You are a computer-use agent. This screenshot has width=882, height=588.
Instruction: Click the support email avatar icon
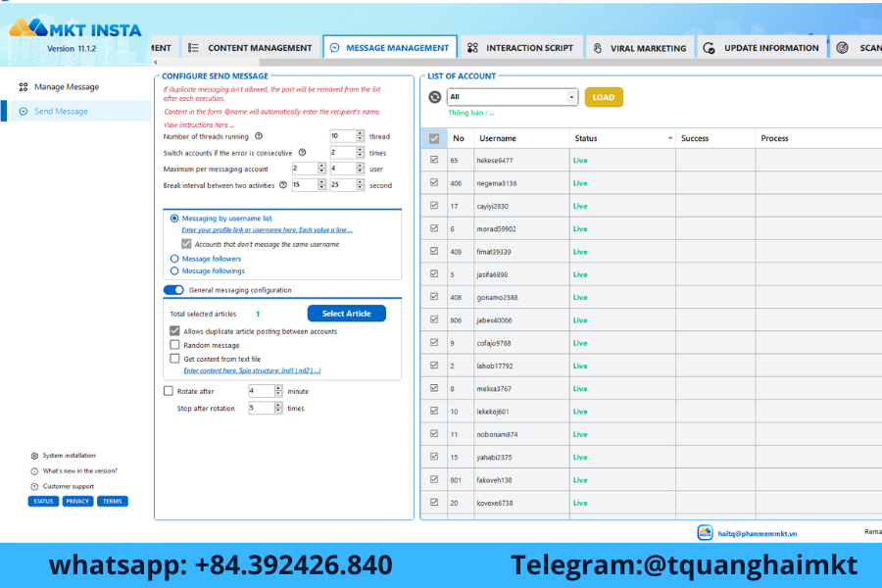point(705,532)
